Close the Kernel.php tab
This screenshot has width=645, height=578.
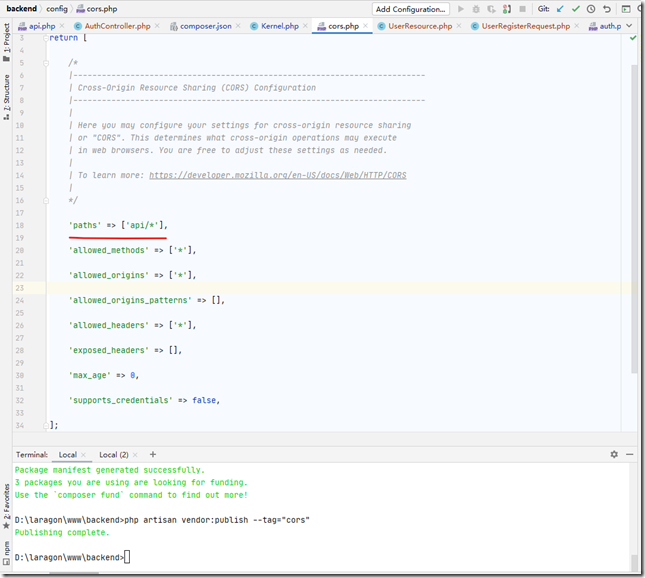[305, 26]
